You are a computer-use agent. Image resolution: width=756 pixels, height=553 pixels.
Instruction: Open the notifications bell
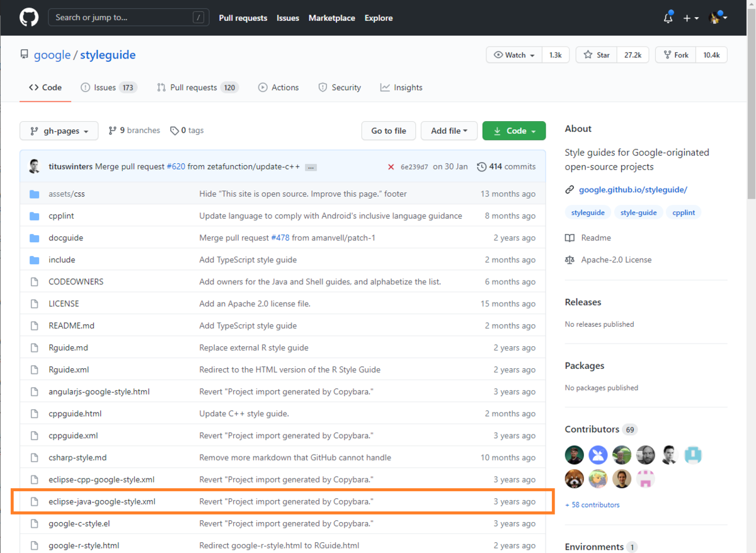[667, 18]
